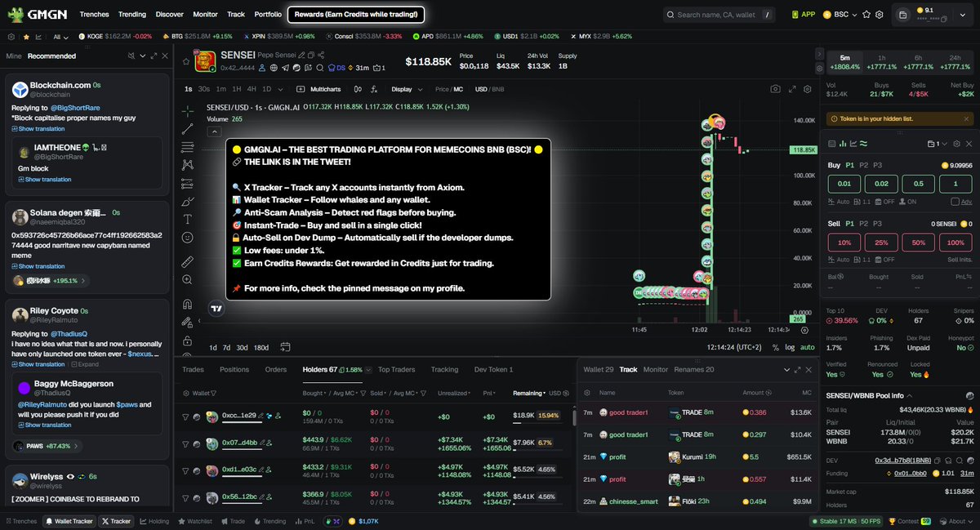The height and width of the screenshot is (530, 980).
Task: Sell 25% quick button
Action: 882,243
